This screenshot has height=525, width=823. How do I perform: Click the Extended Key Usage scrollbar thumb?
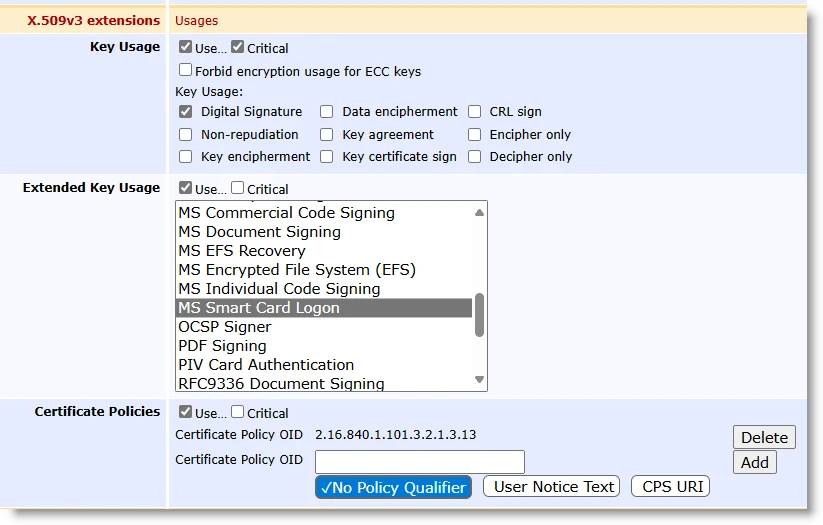[479, 315]
